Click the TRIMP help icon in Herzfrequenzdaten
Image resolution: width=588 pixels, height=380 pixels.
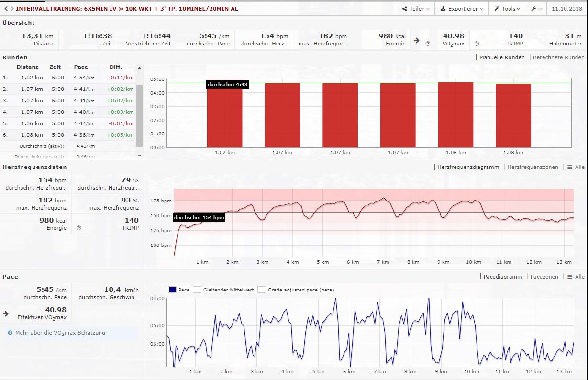[78, 228]
